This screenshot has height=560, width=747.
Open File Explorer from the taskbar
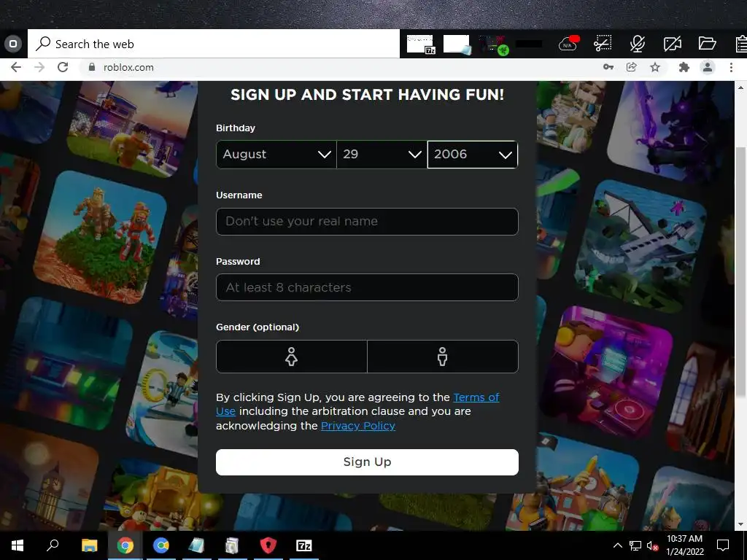pos(89,545)
